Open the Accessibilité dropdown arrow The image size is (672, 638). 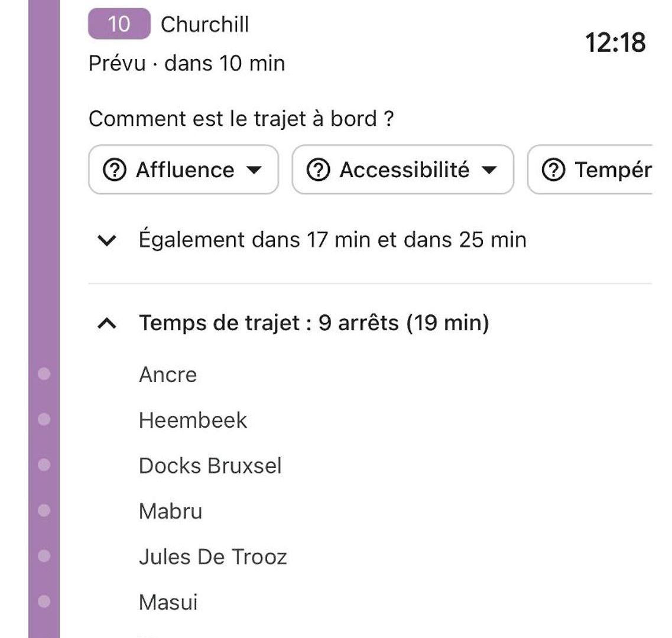489,170
